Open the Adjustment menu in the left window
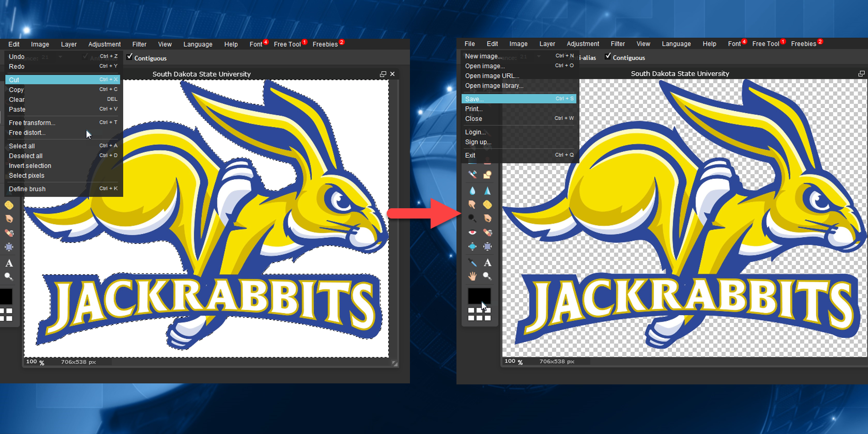 pyautogui.click(x=104, y=44)
